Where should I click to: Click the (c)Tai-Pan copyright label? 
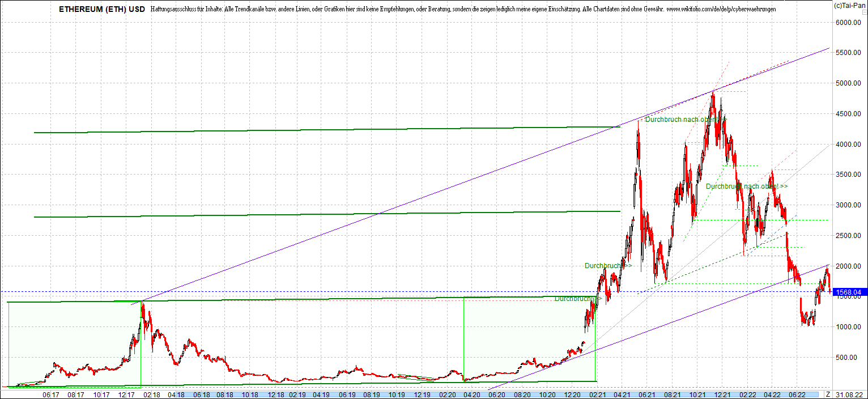click(x=850, y=5)
